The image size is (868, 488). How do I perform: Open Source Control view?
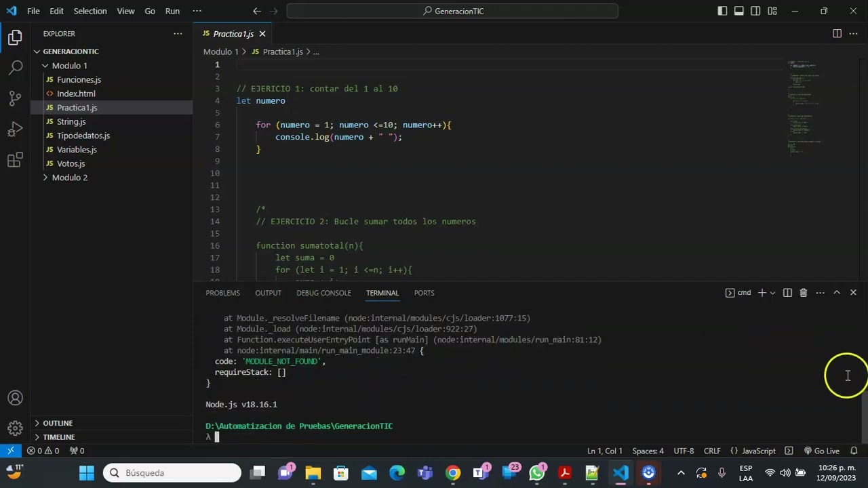coord(15,98)
